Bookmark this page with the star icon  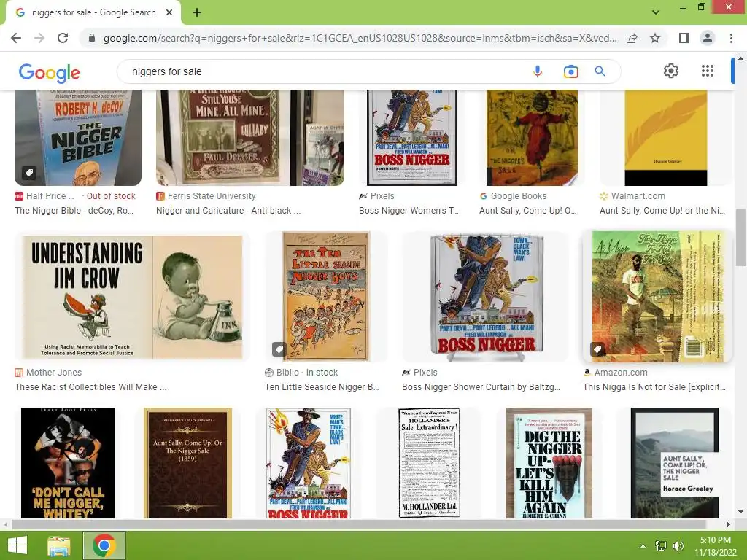coord(655,38)
